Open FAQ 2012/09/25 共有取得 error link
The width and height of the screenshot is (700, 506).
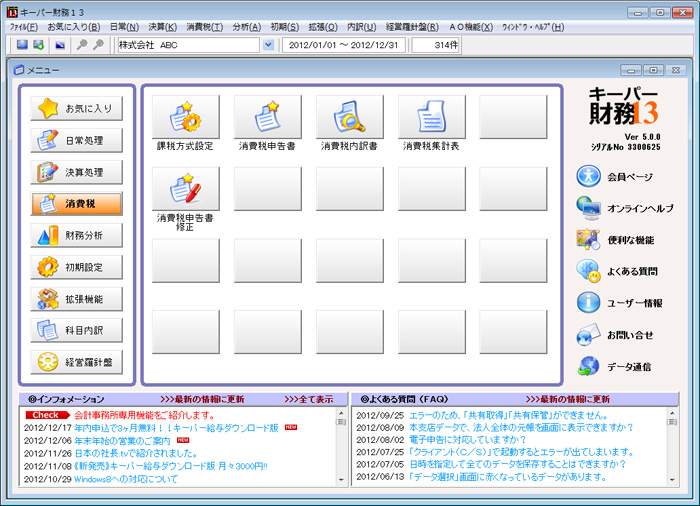click(509, 415)
